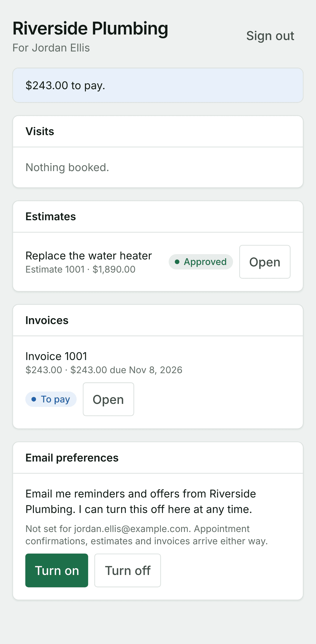Turn on reminder and offer emails
This screenshot has width=316, height=644.
[57, 570]
